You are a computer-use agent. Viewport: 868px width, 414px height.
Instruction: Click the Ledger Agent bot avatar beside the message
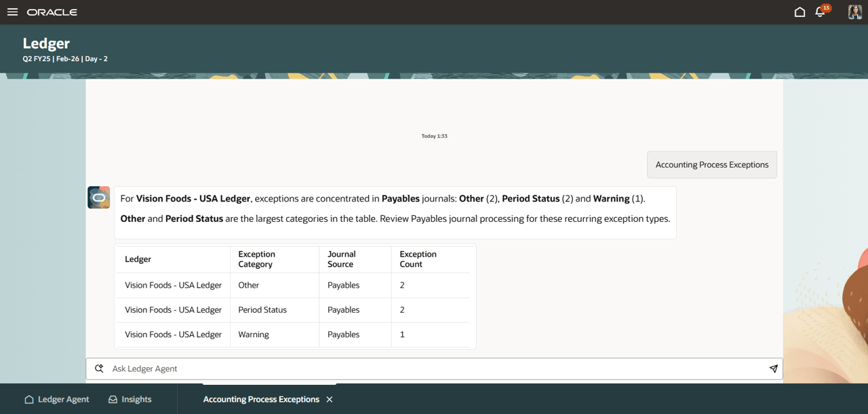(98, 197)
